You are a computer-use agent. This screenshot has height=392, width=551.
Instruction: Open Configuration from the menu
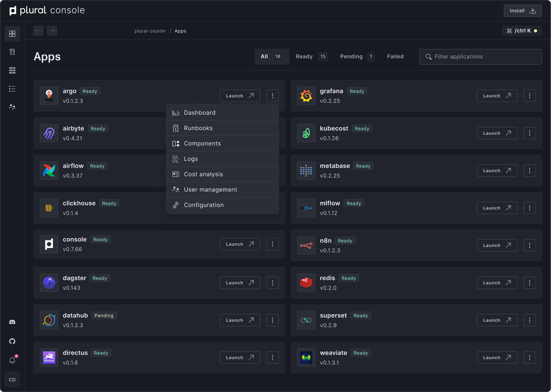coord(222,205)
